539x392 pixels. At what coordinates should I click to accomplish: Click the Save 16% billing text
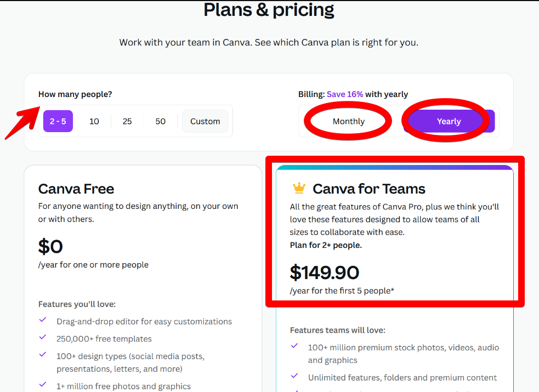pyautogui.click(x=345, y=94)
